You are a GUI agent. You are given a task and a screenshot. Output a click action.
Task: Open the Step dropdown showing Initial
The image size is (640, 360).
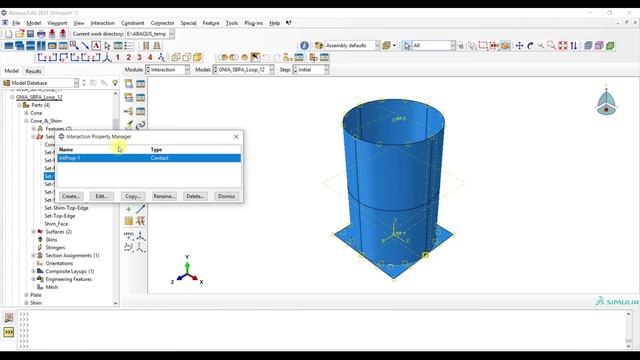tap(311, 70)
